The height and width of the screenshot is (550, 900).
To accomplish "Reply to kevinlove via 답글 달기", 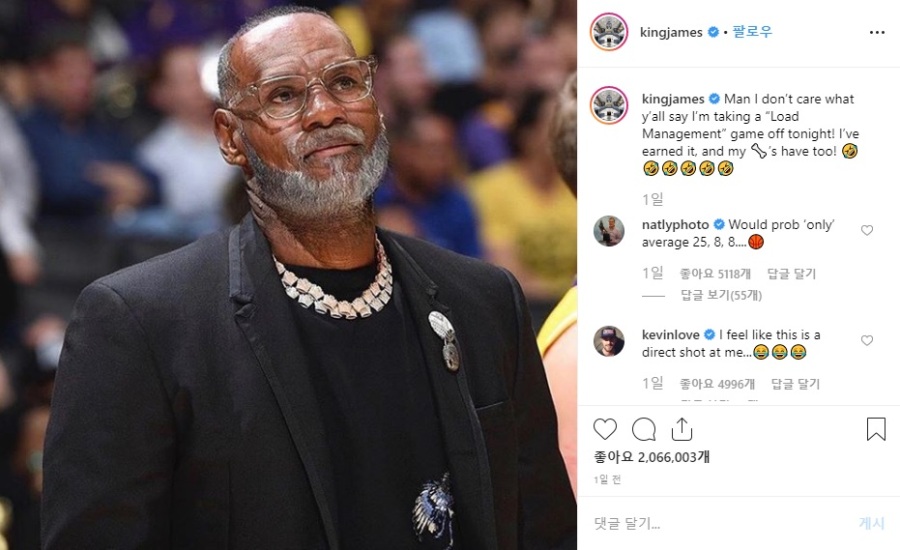I will [x=796, y=384].
